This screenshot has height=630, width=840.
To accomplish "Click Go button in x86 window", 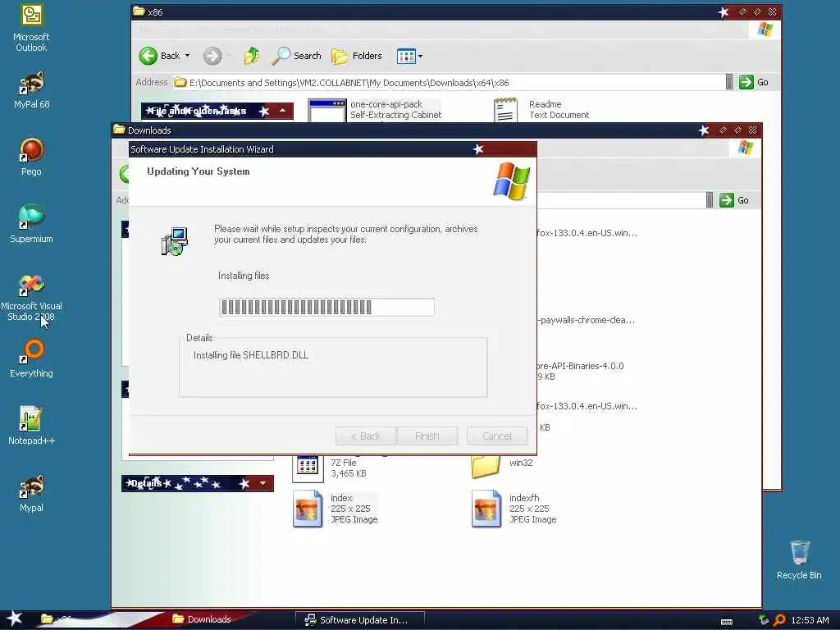I will click(755, 82).
